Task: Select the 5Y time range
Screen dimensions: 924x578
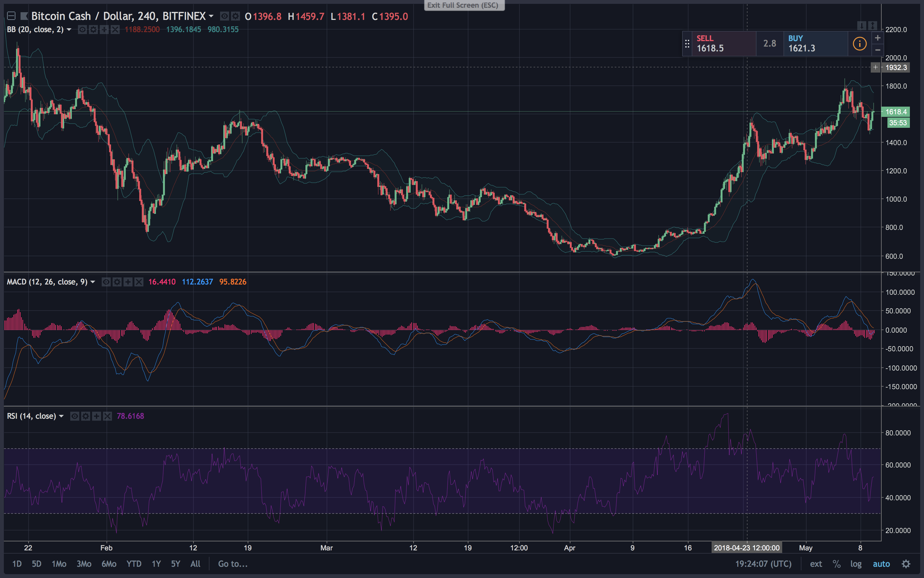Action: click(175, 564)
